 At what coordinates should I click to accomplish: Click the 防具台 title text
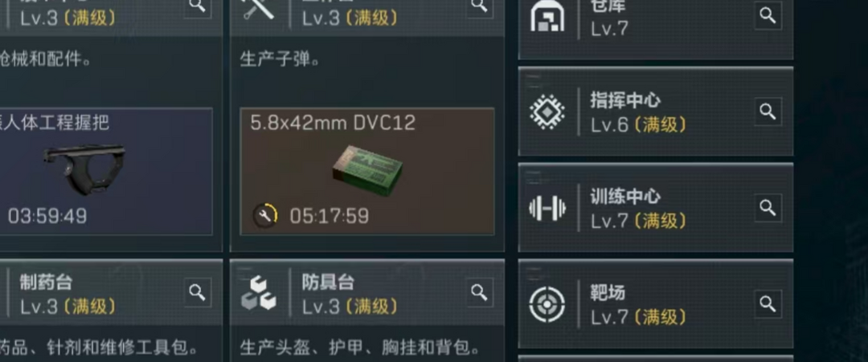coord(328,283)
